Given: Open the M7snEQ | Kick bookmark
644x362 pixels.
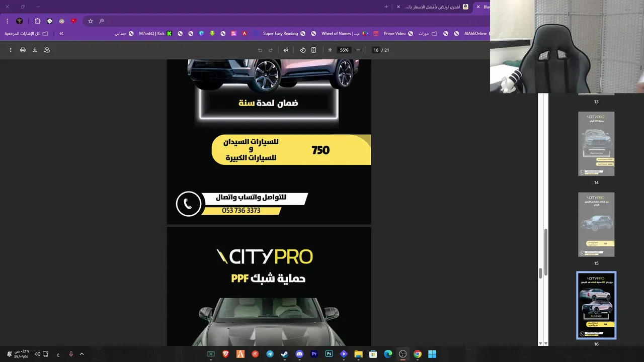Looking at the screenshot, I should point(155,34).
